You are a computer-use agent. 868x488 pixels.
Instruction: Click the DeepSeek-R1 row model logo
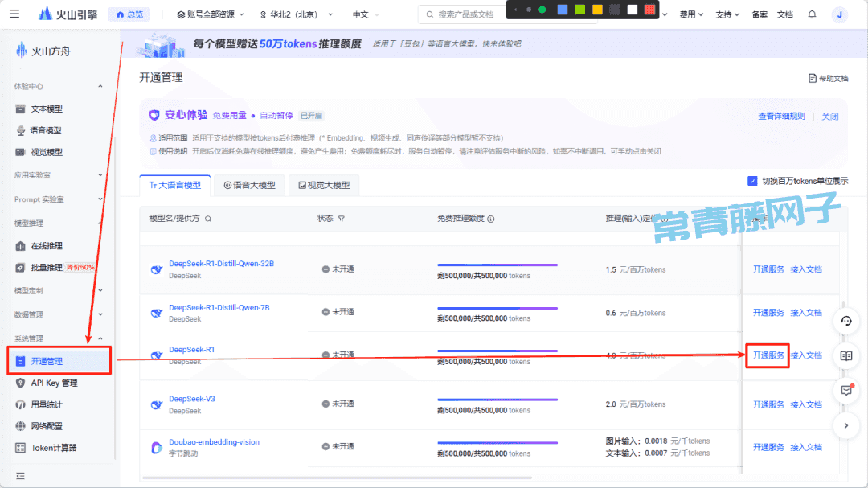click(x=157, y=355)
